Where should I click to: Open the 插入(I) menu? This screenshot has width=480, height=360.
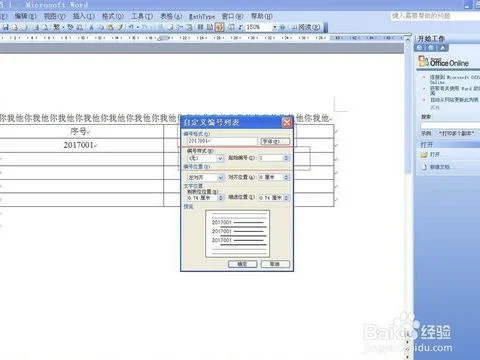tap(84, 16)
